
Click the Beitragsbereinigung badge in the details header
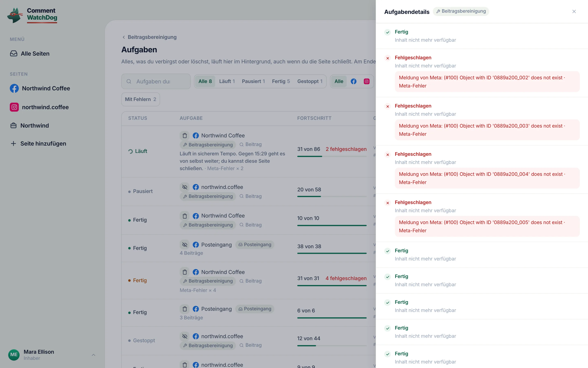pyautogui.click(x=461, y=11)
